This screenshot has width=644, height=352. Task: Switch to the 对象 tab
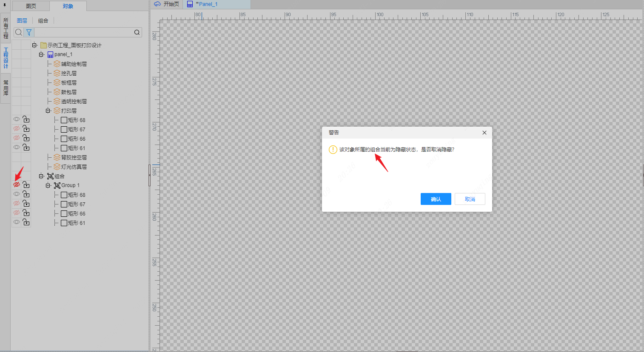(x=68, y=6)
